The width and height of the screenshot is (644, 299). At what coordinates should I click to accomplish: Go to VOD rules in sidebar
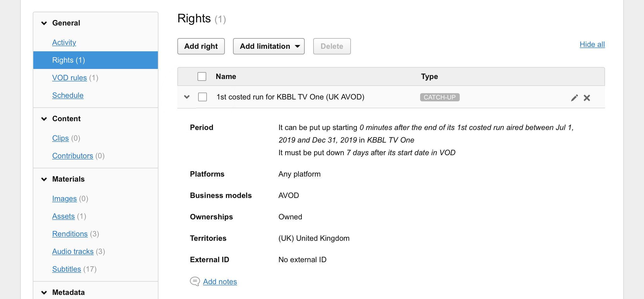(x=69, y=78)
